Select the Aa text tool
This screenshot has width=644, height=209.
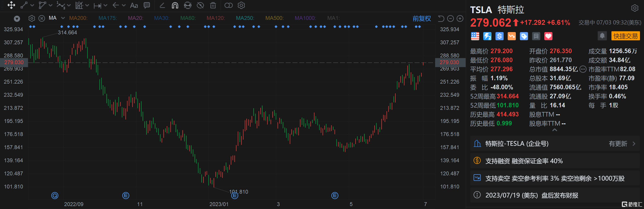[134, 5]
